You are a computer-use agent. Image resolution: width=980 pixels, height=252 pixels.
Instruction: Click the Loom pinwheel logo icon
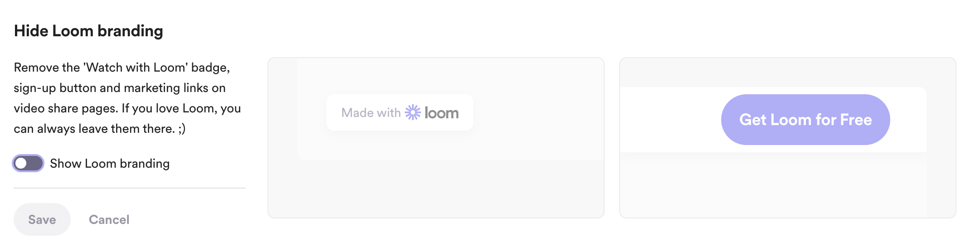tap(412, 112)
